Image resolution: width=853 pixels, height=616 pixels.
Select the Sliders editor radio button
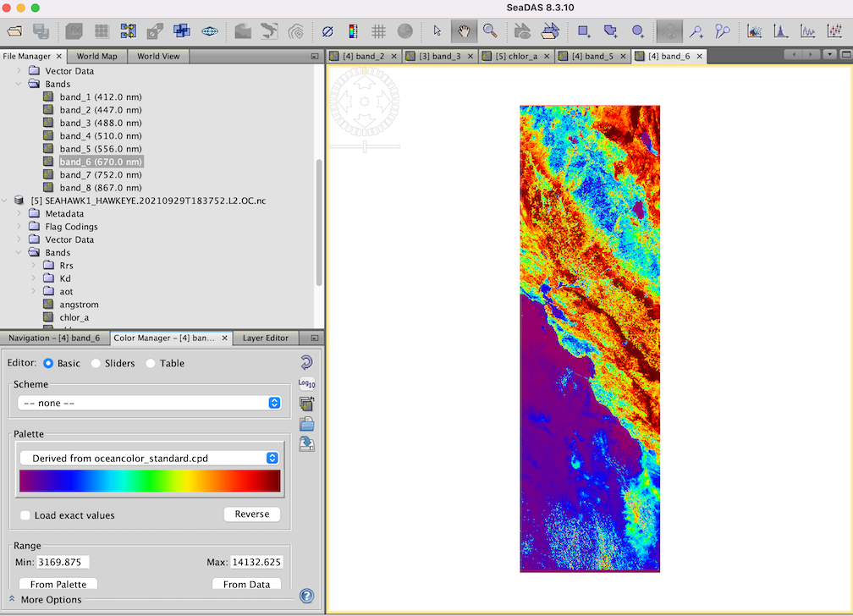point(96,363)
